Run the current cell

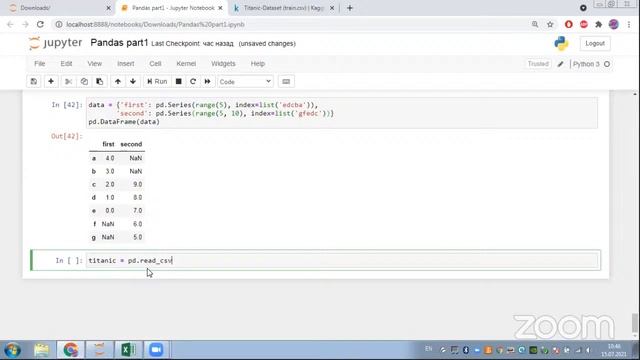(x=157, y=81)
